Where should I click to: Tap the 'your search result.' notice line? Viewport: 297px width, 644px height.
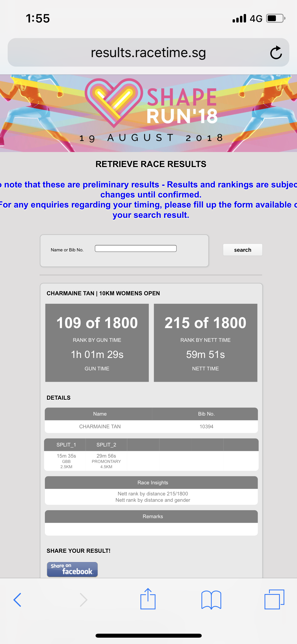pos(151,215)
